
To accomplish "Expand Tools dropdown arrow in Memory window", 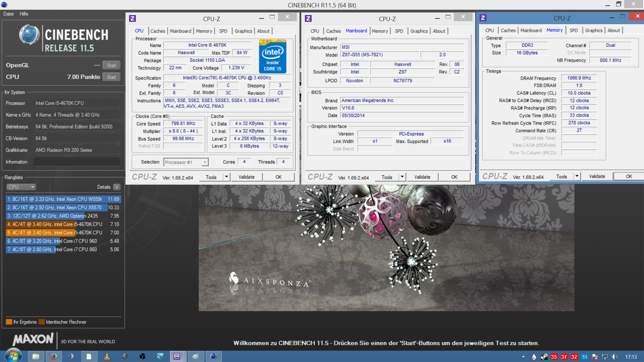I will click(577, 176).
